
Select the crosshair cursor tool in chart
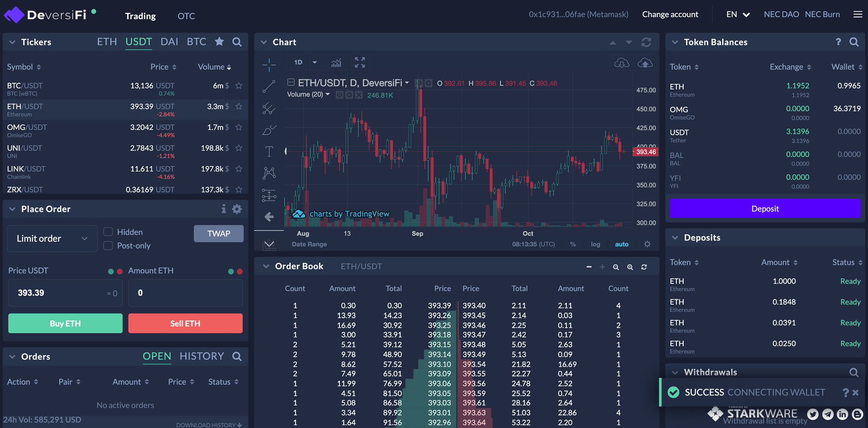[269, 65]
